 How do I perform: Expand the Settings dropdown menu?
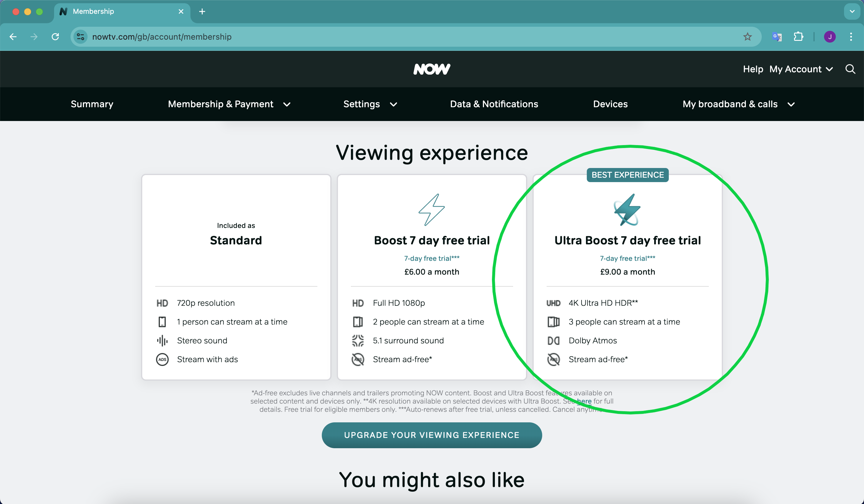point(370,104)
